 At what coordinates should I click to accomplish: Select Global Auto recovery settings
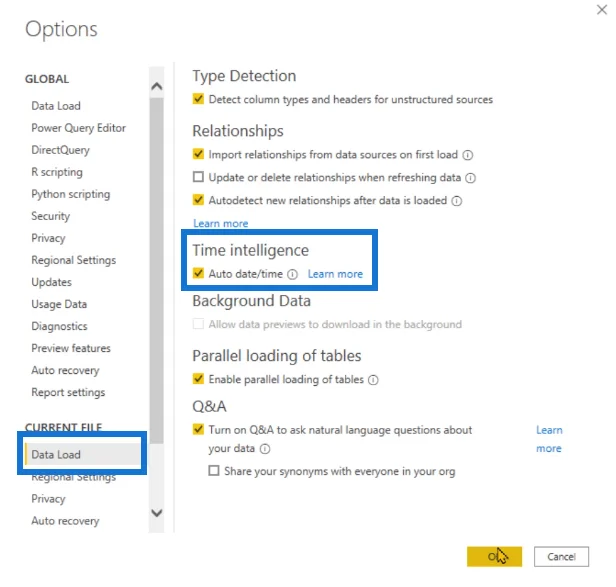(65, 371)
